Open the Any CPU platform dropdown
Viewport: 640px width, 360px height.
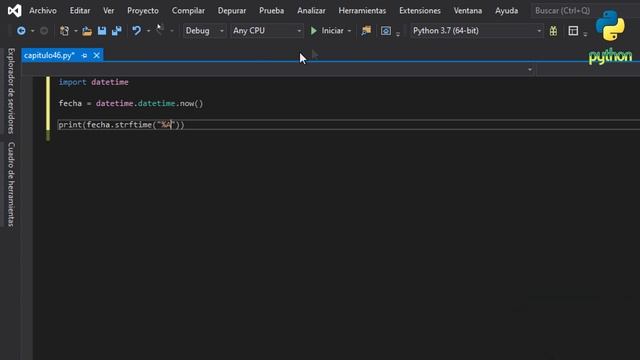pos(267,31)
